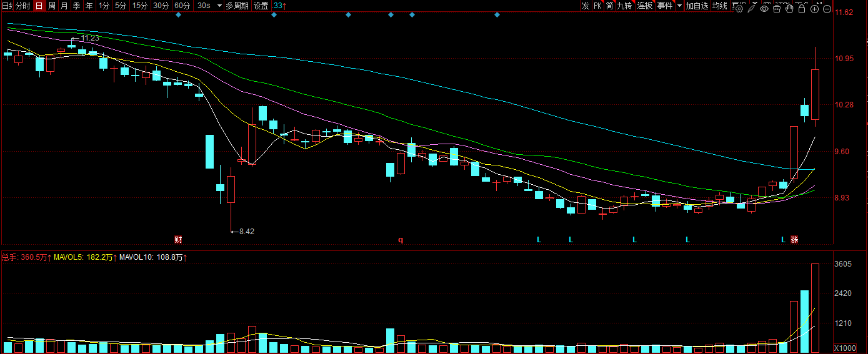Click the 11.62 price axis value
This screenshot has width=868, height=354.
[844, 12]
